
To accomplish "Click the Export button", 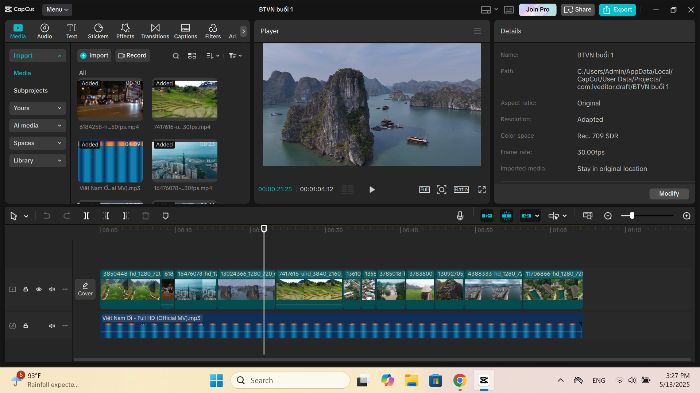I will (617, 9).
